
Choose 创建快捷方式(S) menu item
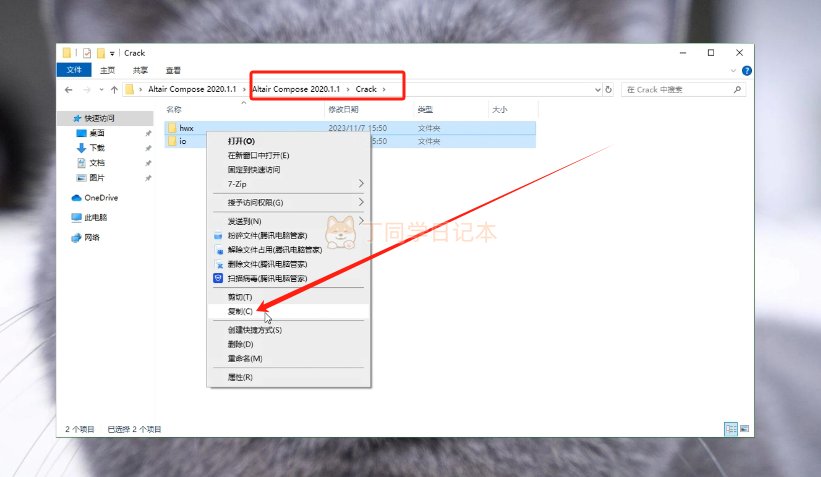click(289, 330)
